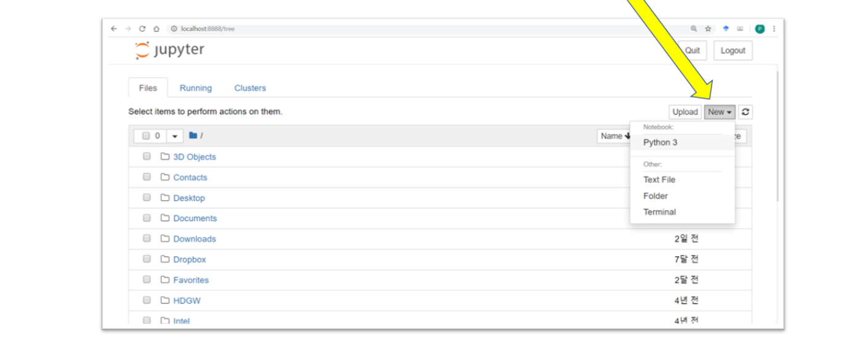Switch to the Running tab
868x343 pixels.
(196, 88)
